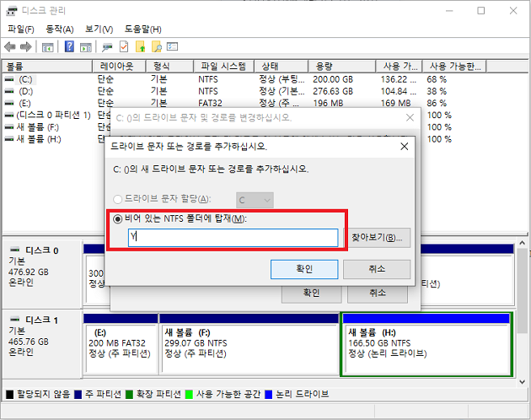
Task: Click scroll-down arrow of disk pane scrollbar
Action: (x=522, y=382)
